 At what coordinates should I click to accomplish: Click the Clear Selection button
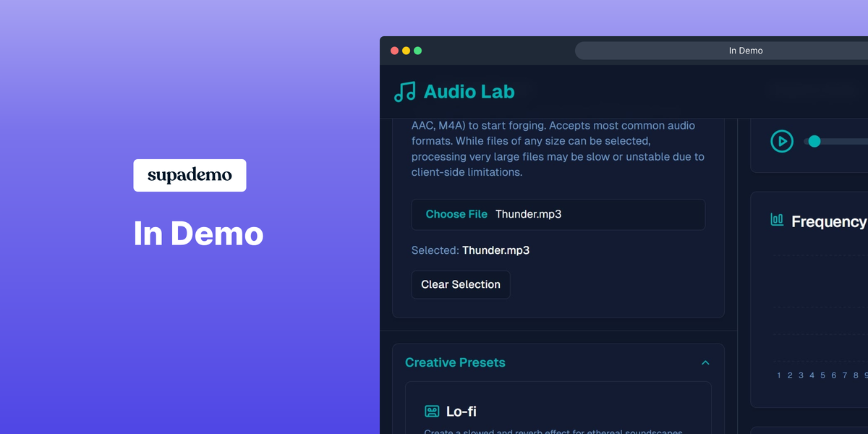(461, 284)
